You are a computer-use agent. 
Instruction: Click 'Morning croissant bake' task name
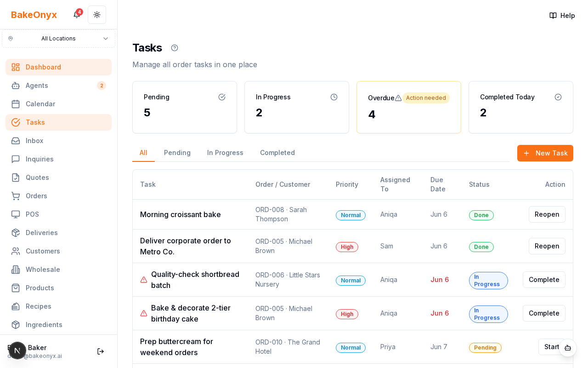click(181, 214)
